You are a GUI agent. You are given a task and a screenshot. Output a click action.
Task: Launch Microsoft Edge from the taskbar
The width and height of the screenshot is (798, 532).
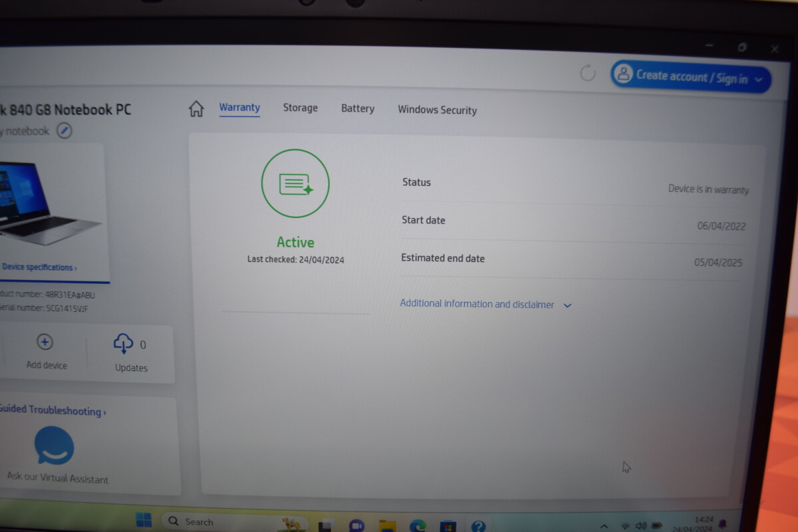pos(418,526)
